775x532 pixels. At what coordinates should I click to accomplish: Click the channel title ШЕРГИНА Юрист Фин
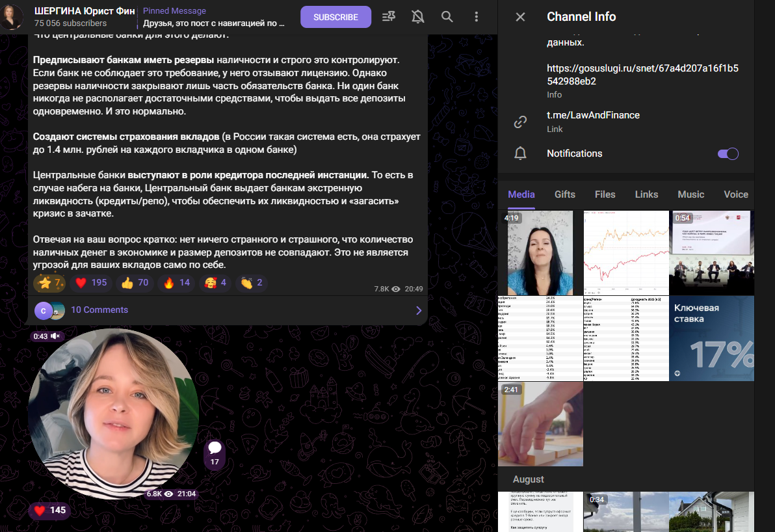point(85,11)
